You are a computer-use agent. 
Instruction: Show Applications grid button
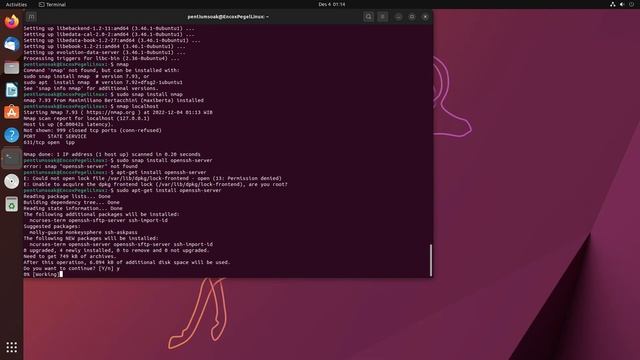point(11,347)
